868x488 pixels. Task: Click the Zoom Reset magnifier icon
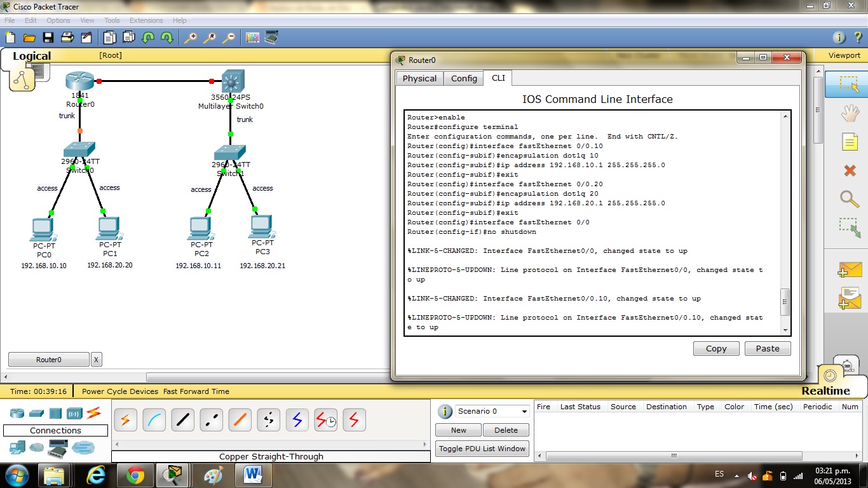[x=210, y=37]
